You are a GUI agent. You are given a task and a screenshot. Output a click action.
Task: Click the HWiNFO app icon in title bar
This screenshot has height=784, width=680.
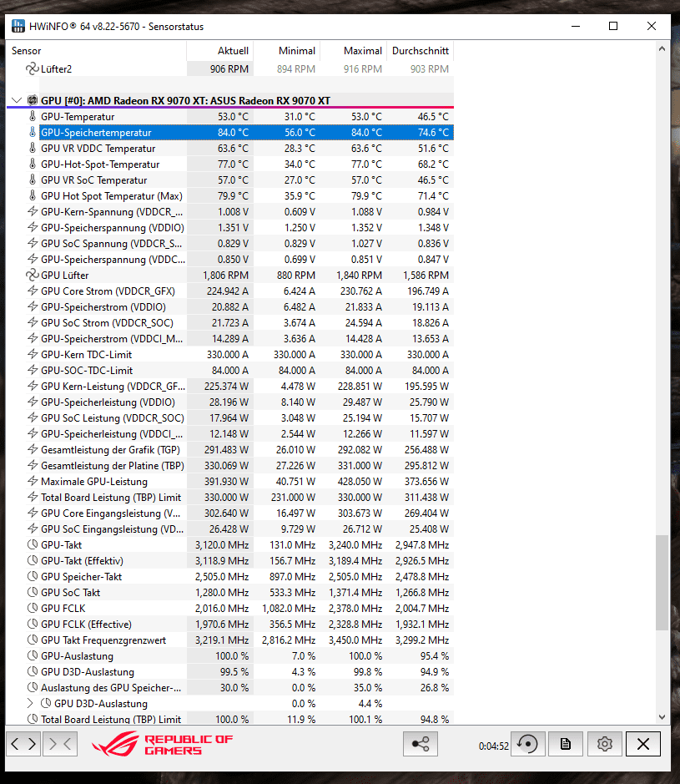(18, 26)
